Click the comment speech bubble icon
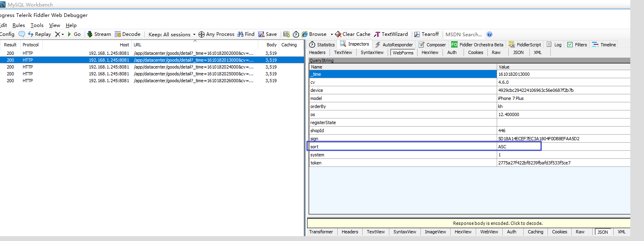This screenshot has width=644, height=241. point(22,34)
